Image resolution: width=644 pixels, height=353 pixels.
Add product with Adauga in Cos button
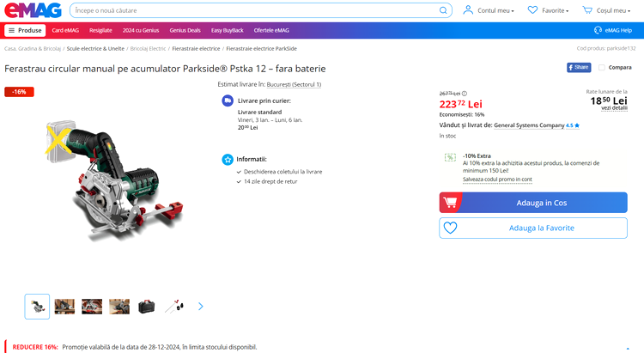pyautogui.click(x=533, y=203)
